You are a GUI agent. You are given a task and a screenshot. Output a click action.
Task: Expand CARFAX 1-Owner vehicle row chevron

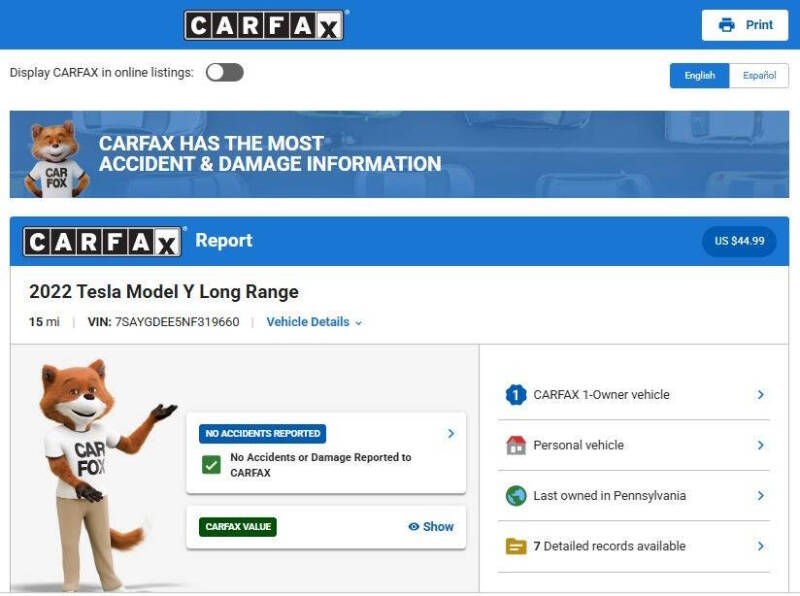click(761, 395)
